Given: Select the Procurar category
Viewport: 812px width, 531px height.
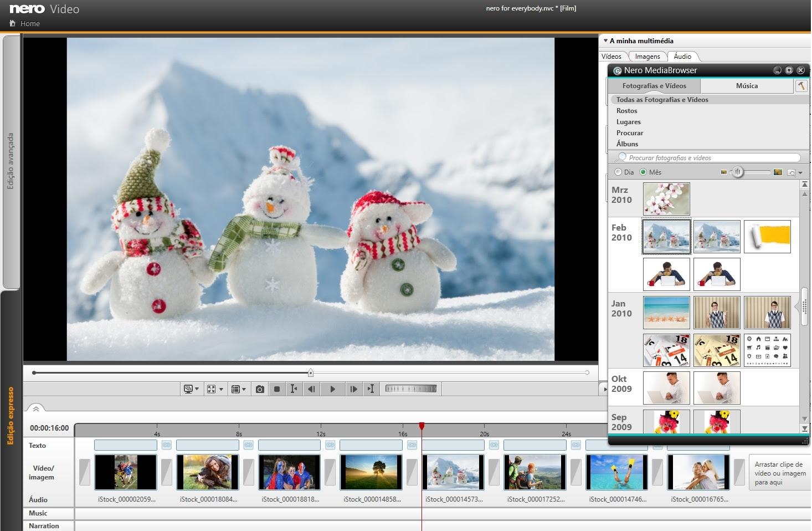Looking at the screenshot, I should pyautogui.click(x=630, y=133).
